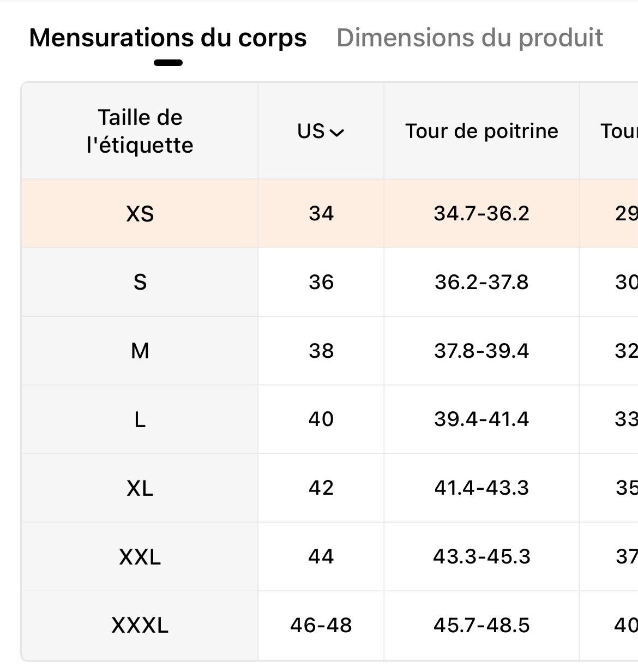
Task: Choose the XXXL size label cell
Action: click(x=140, y=625)
